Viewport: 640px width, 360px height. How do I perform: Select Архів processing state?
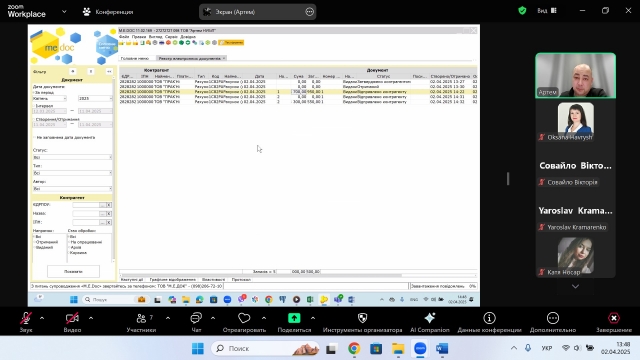point(76,247)
